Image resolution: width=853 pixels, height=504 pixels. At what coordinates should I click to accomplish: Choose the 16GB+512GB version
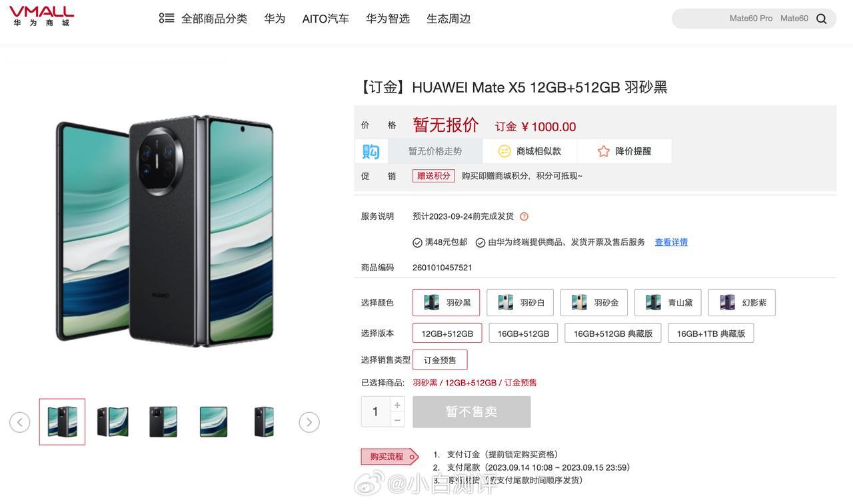(523, 333)
